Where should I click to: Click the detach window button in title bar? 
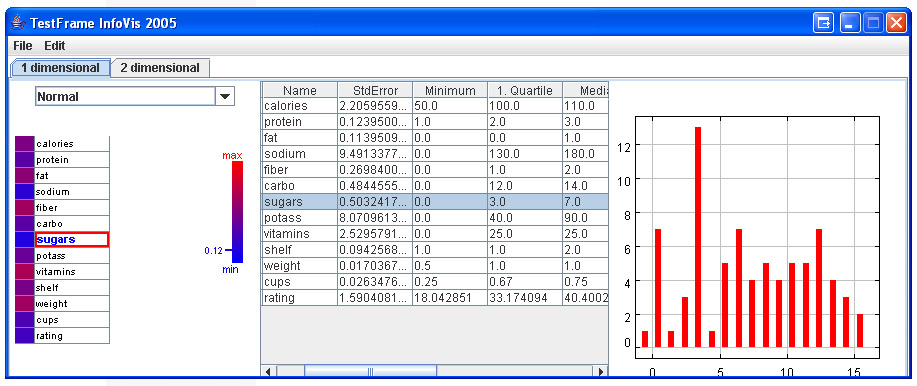point(823,23)
